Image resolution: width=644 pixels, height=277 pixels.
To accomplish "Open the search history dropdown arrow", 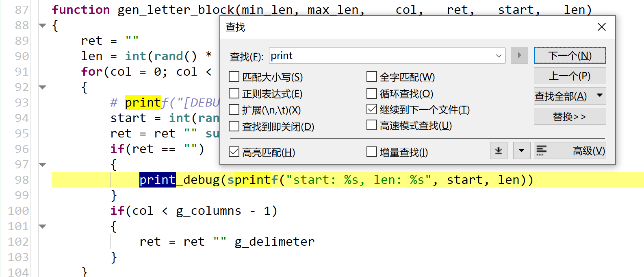I will coord(499,56).
